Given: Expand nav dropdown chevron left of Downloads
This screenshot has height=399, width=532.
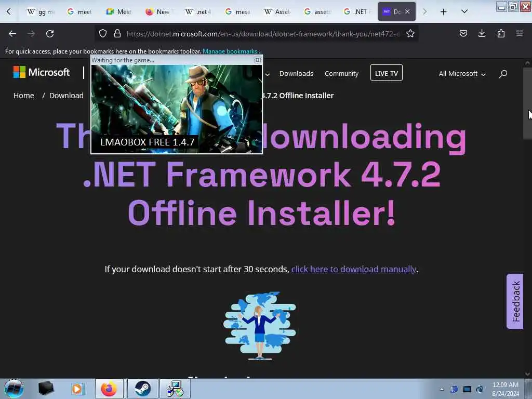Looking at the screenshot, I should 268,74.
